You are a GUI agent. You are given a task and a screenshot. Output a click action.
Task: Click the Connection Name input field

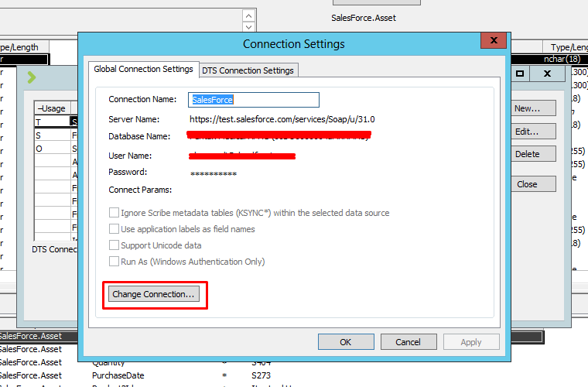[x=254, y=100]
